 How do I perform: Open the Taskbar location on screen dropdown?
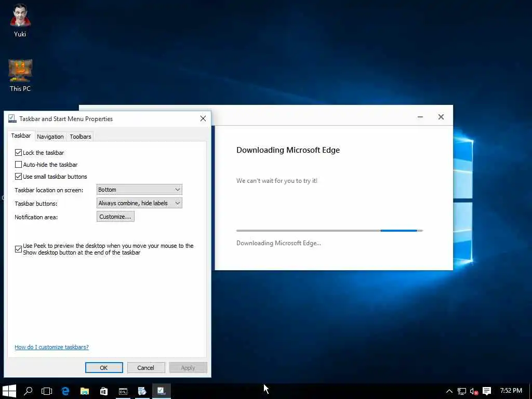click(139, 190)
